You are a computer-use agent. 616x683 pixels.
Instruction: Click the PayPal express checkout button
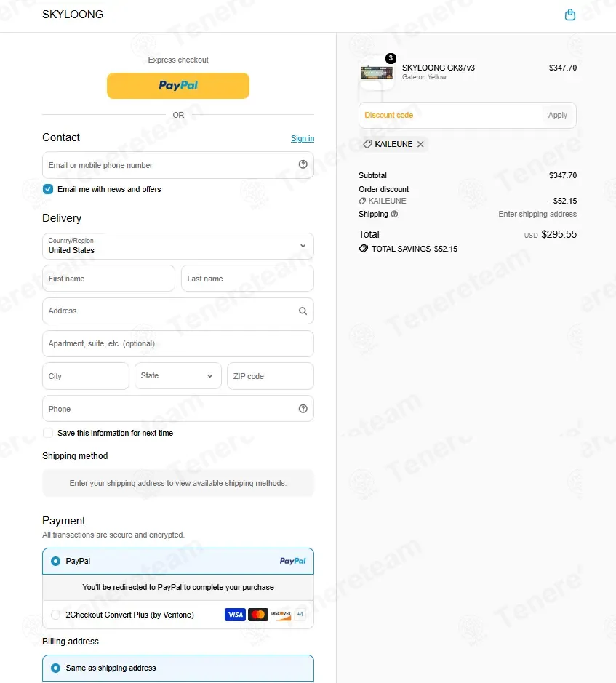point(177,85)
